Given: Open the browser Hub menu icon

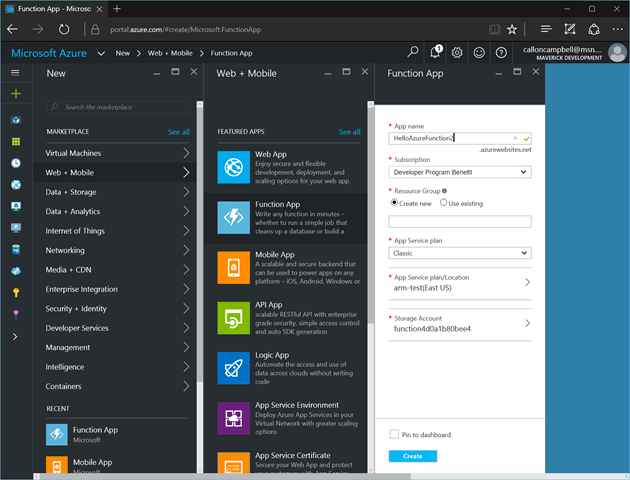Looking at the screenshot, I should (546, 29).
